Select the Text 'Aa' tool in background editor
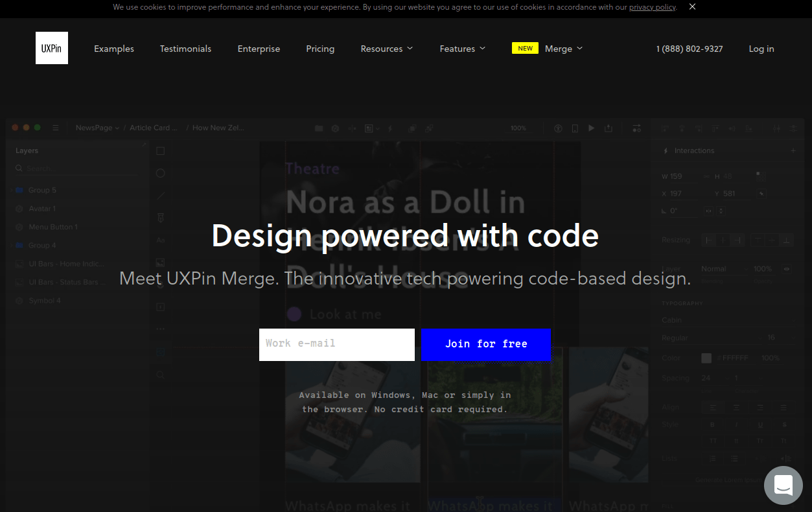The height and width of the screenshot is (512, 812). coord(161,240)
